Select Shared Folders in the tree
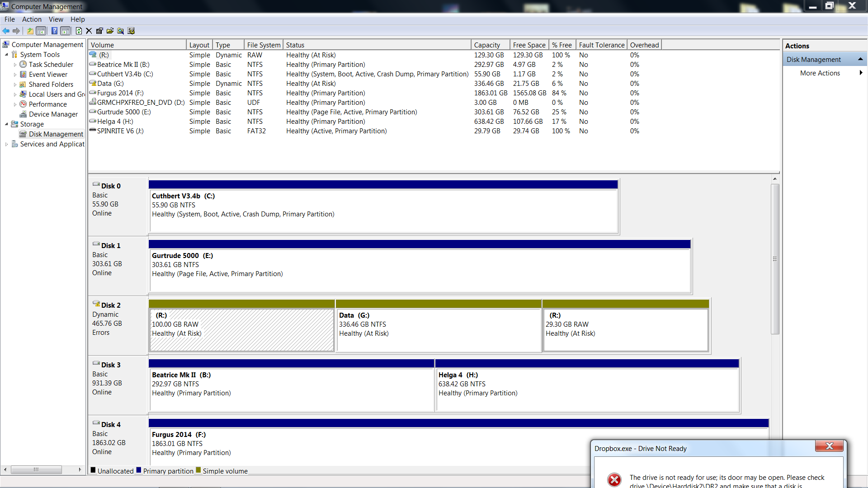868x488 pixels. tap(51, 84)
